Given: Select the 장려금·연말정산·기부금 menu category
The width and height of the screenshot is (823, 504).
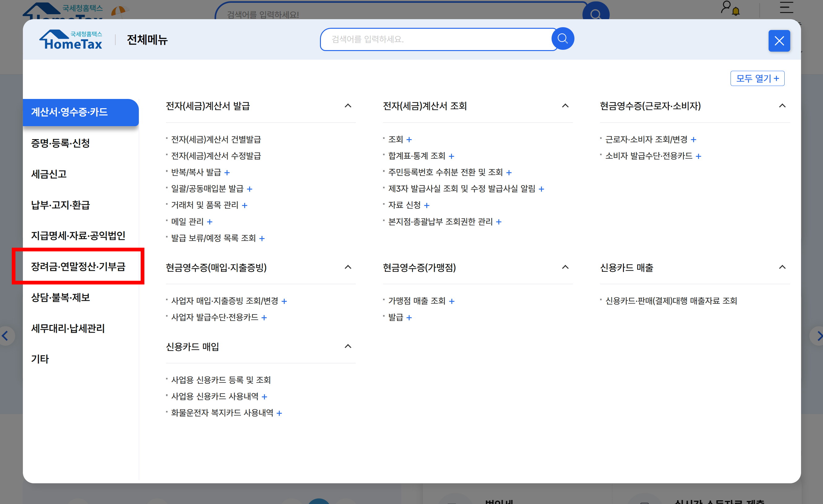Looking at the screenshot, I should coord(78,267).
